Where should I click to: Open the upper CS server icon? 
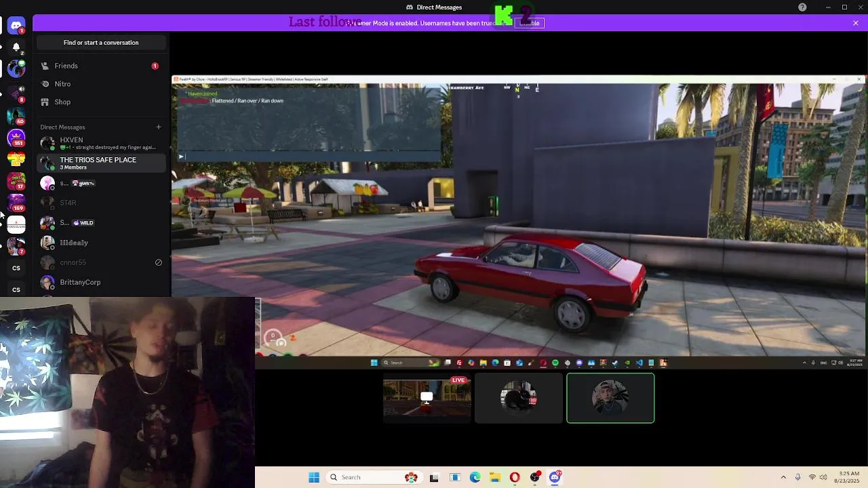16,268
